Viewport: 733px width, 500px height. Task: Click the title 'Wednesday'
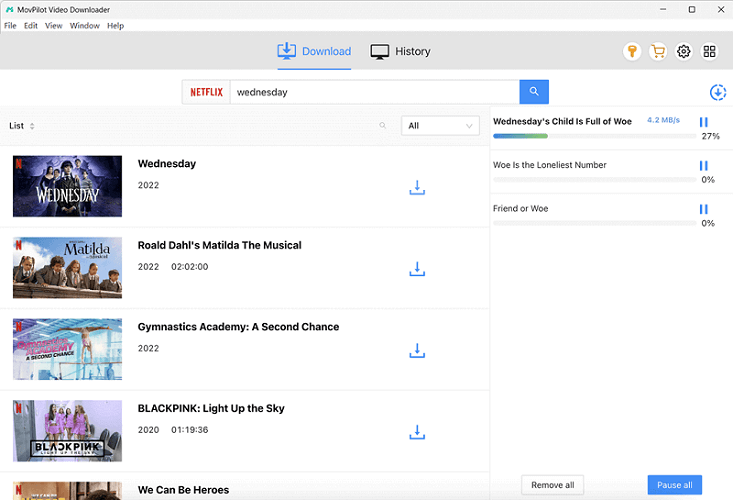pos(167,164)
